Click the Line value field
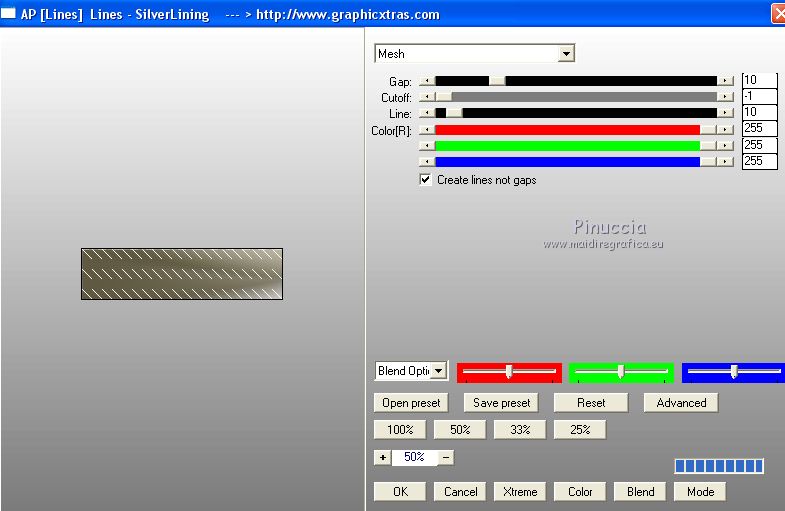Screen dimensions: 785x511 click(759, 112)
